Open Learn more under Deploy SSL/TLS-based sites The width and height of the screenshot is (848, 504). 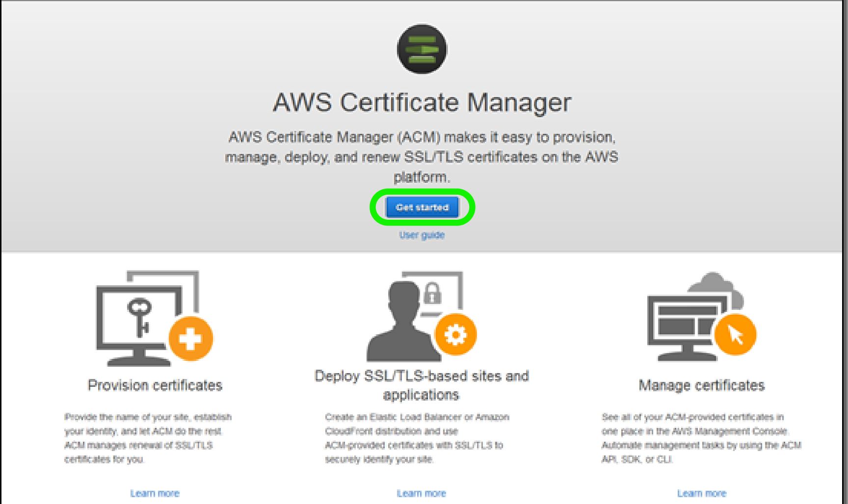[422, 493]
